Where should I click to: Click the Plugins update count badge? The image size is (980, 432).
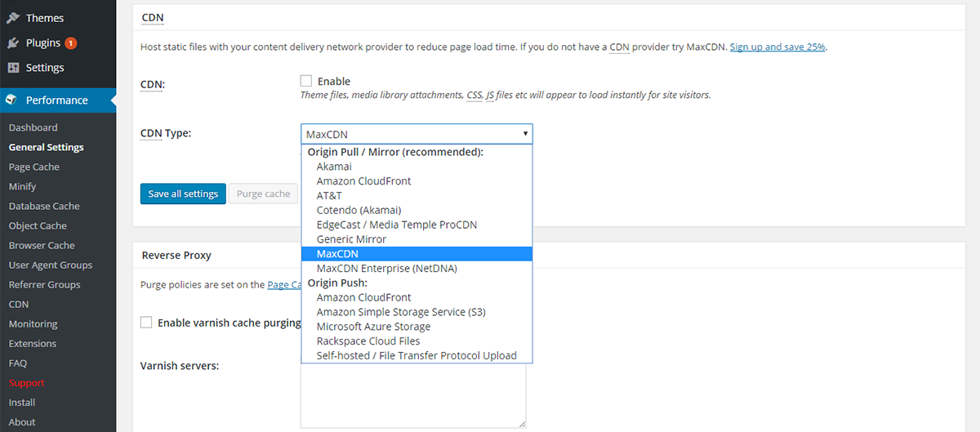coord(71,42)
